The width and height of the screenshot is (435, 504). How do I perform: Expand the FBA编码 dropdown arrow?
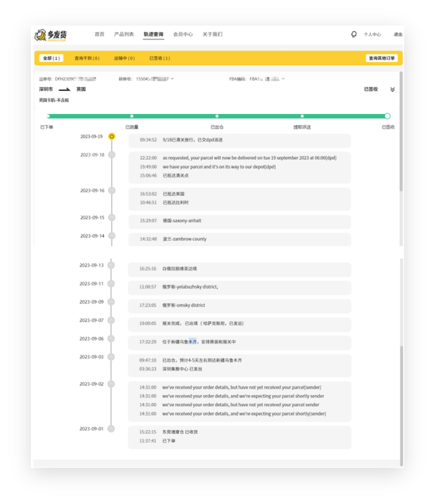tap(283, 79)
